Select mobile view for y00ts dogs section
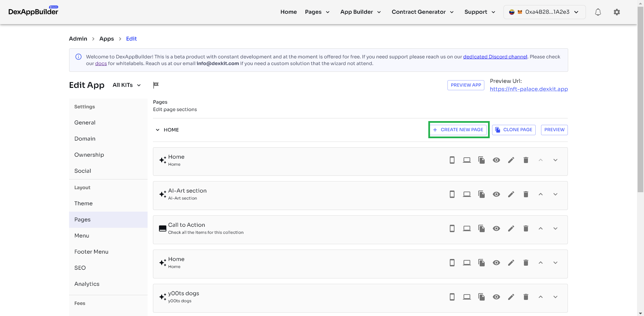Screen dimensions: 644x316 click(x=452, y=297)
